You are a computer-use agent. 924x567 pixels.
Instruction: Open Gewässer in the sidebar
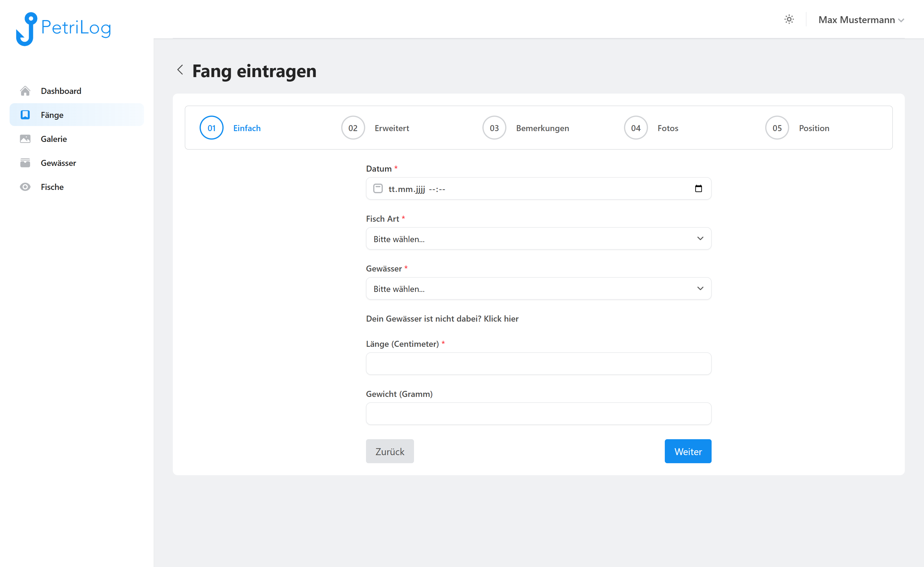[76, 163]
